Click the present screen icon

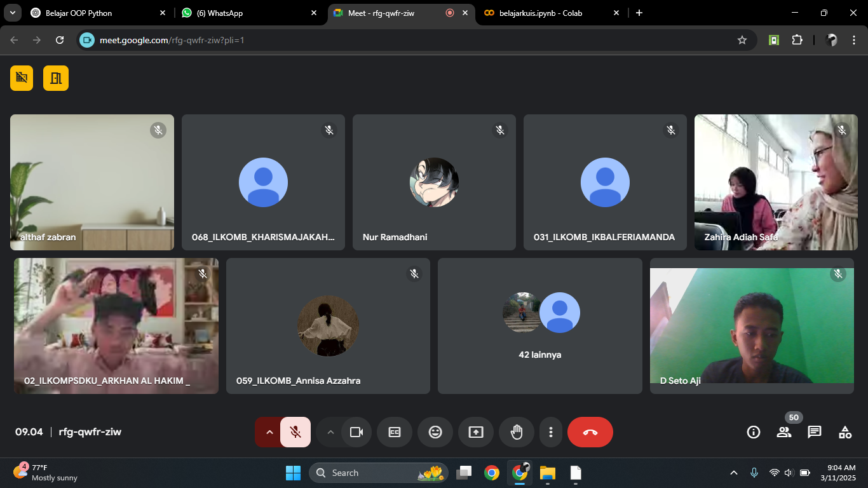coord(476,432)
